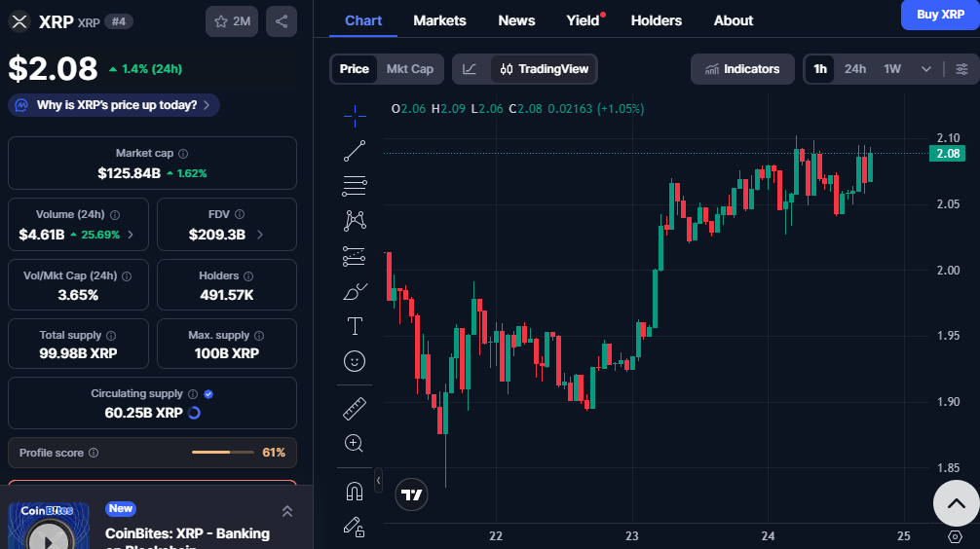Switch chart to Mkt Cap view
980x549 pixels.
coord(410,69)
